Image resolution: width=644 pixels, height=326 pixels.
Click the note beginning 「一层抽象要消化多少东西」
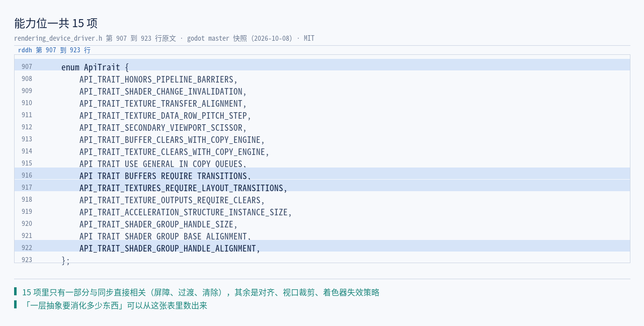coord(115,305)
